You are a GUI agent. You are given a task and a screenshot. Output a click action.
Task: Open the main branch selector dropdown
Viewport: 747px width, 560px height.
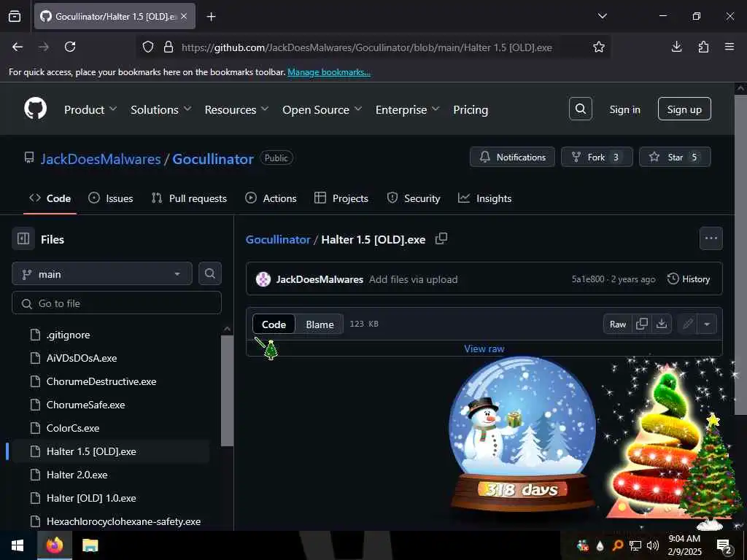pos(102,274)
